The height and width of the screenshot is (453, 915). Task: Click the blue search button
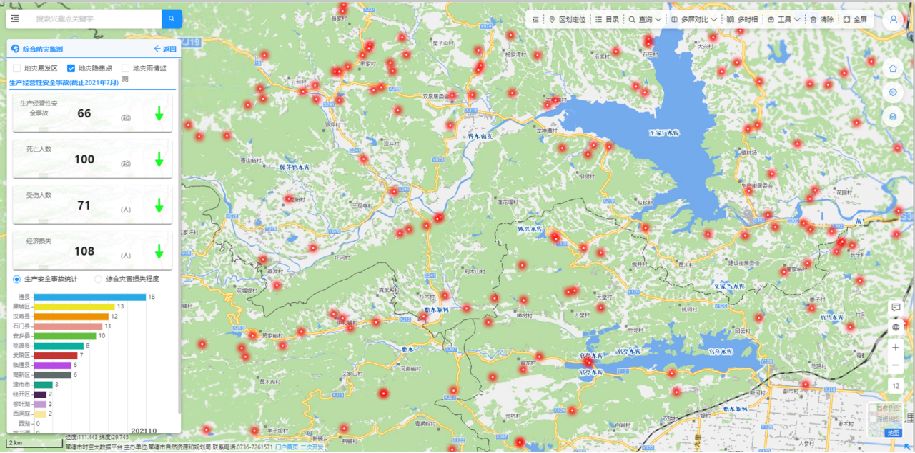pos(172,19)
